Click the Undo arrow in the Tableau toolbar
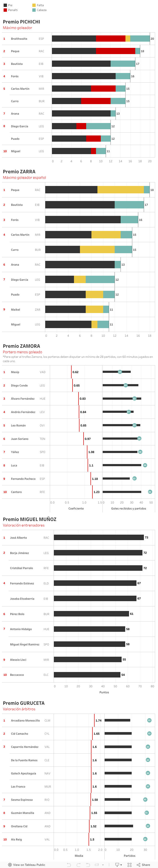 69,865
